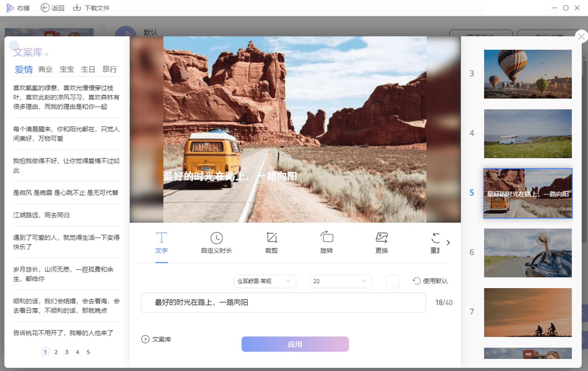
Task: Click the 应用 apply button
Action: click(295, 344)
